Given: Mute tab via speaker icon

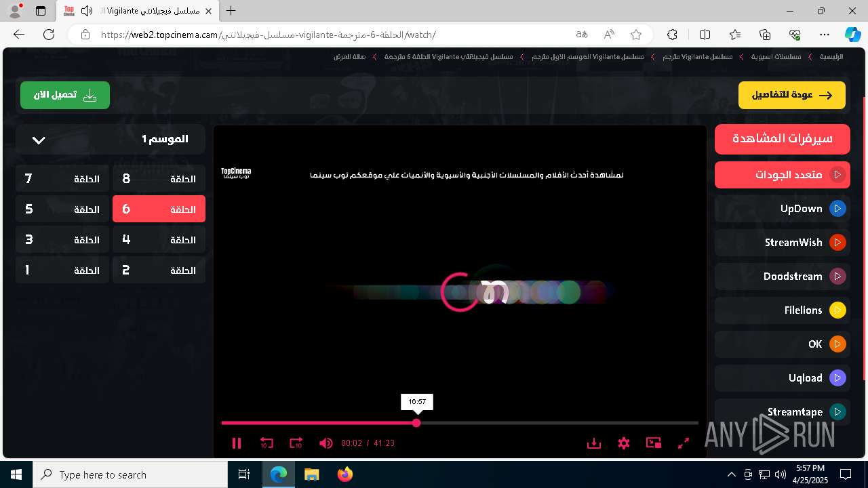Looking at the screenshot, I should tap(86, 11).
